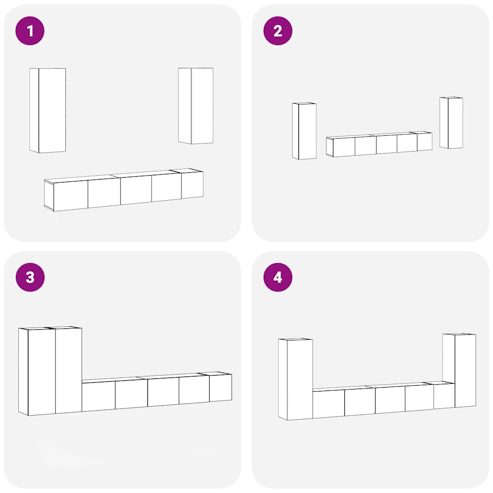Select the left tall cabinet in panel 2

click(x=304, y=131)
